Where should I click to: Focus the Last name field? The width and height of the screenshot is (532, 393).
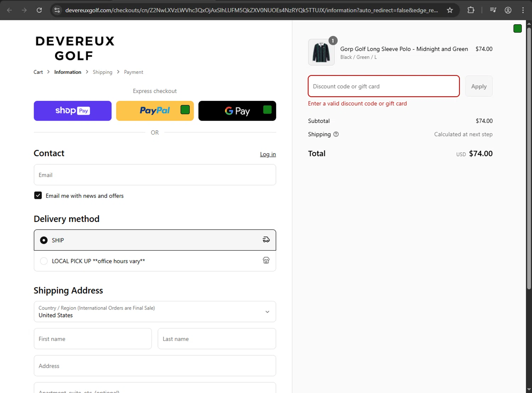(217, 339)
